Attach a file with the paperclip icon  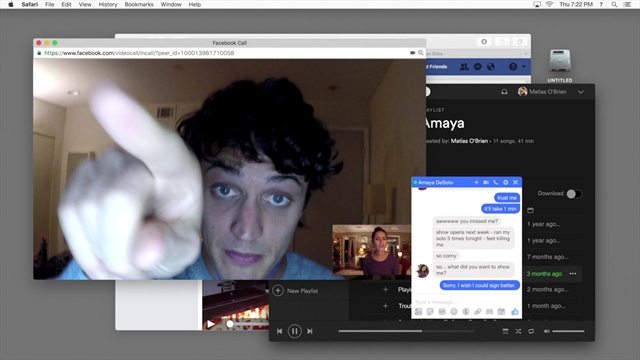point(477,312)
